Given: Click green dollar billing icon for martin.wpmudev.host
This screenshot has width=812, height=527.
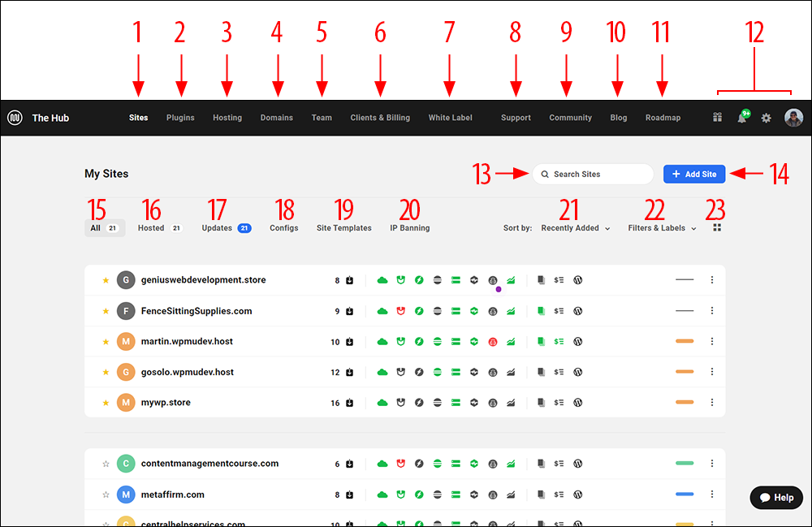Looking at the screenshot, I should pos(559,342).
